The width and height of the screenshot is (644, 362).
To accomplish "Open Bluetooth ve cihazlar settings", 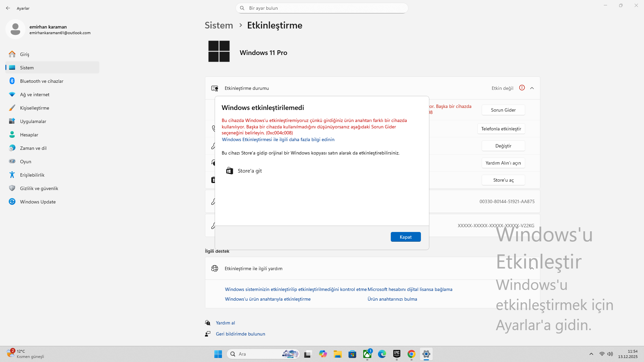I will (52, 81).
